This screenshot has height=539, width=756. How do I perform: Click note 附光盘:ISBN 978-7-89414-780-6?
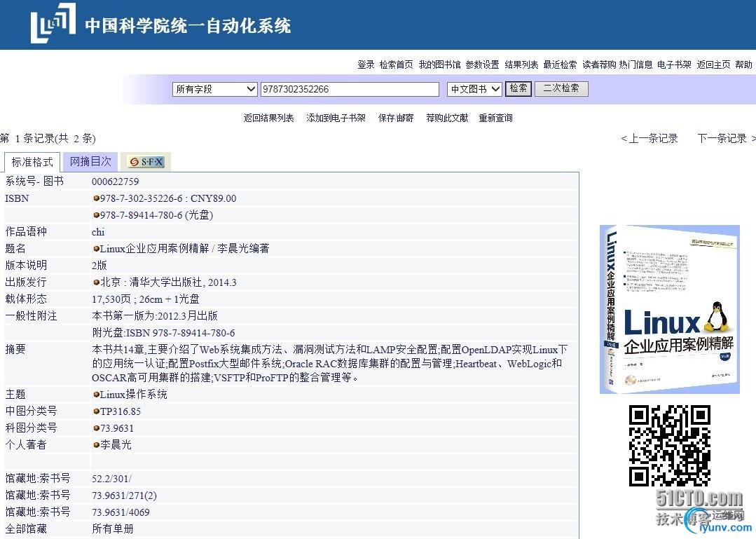coord(163,333)
